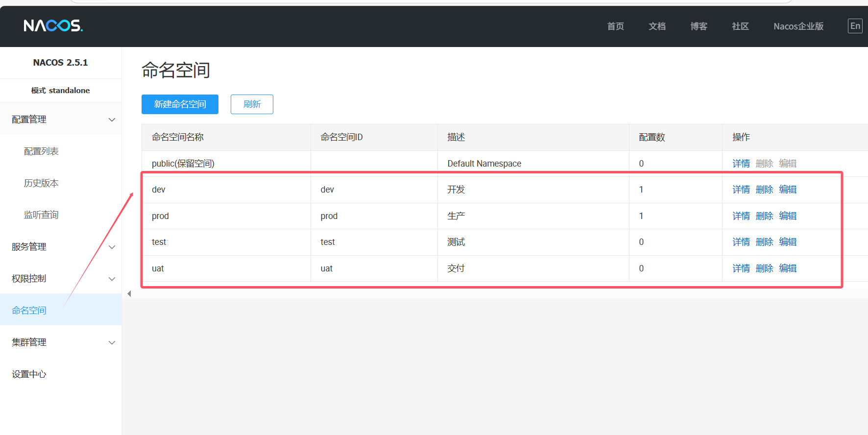This screenshot has width=868, height=435.
Task: Expand the 配置管理 chevron
Action: (x=112, y=120)
